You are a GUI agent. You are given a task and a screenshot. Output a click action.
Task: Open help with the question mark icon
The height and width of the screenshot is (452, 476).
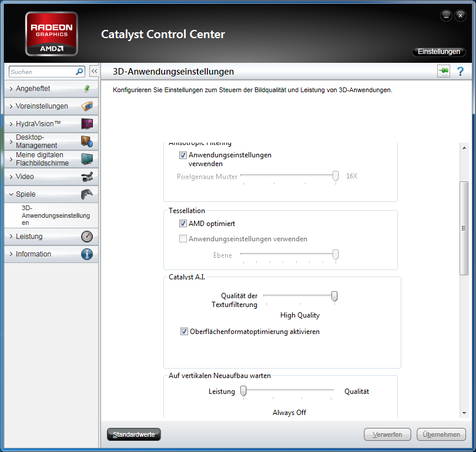click(461, 72)
